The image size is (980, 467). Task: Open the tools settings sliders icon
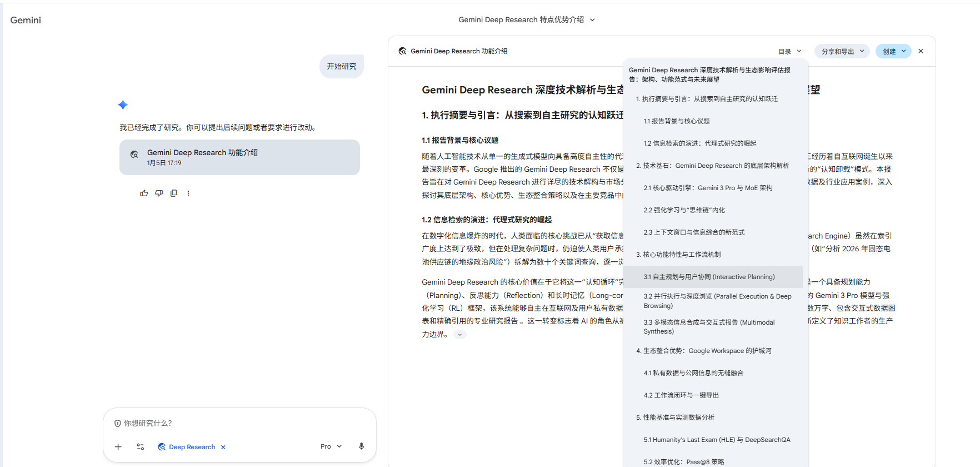[140, 446]
